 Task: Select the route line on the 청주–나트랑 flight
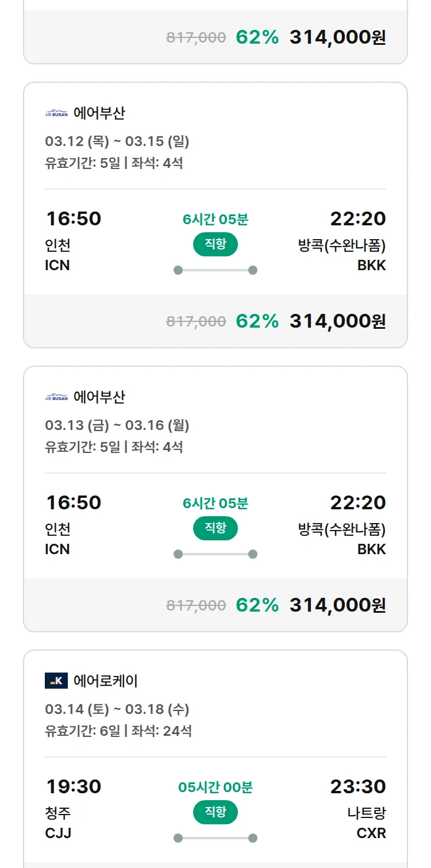[215, 838]
